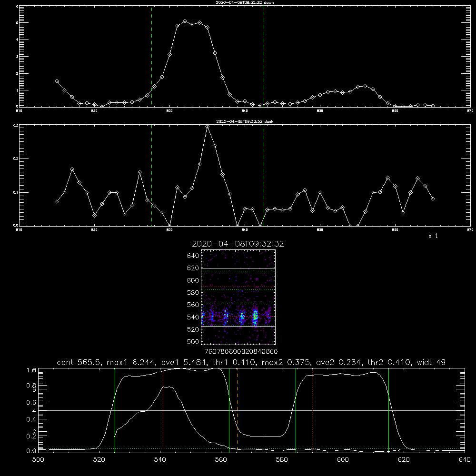This screenshot has height=476, width=476.
Task: Click the green vertical line near 563 in bottom plot
Action: tap(229, 410)
